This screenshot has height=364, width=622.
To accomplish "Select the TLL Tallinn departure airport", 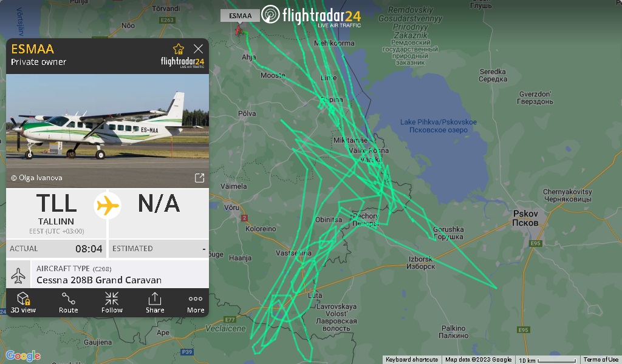I will (x=56, y=213).
